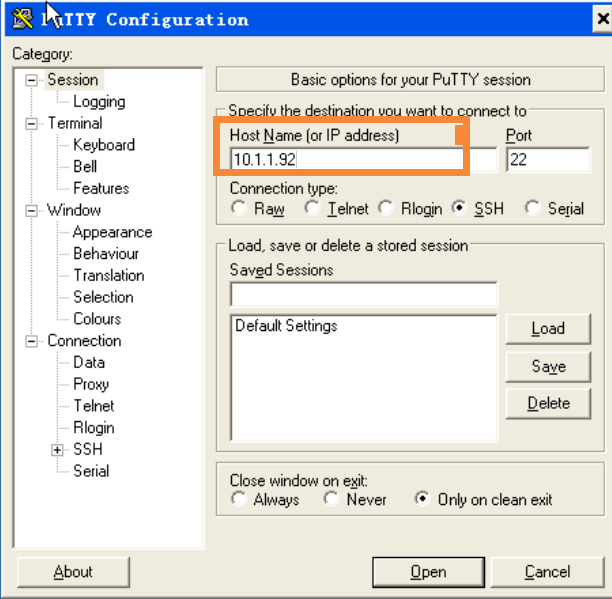The height and width of the screenshot is (599, 612).
Task: Select Default Settings in sessions list
Action: (286, 325)
